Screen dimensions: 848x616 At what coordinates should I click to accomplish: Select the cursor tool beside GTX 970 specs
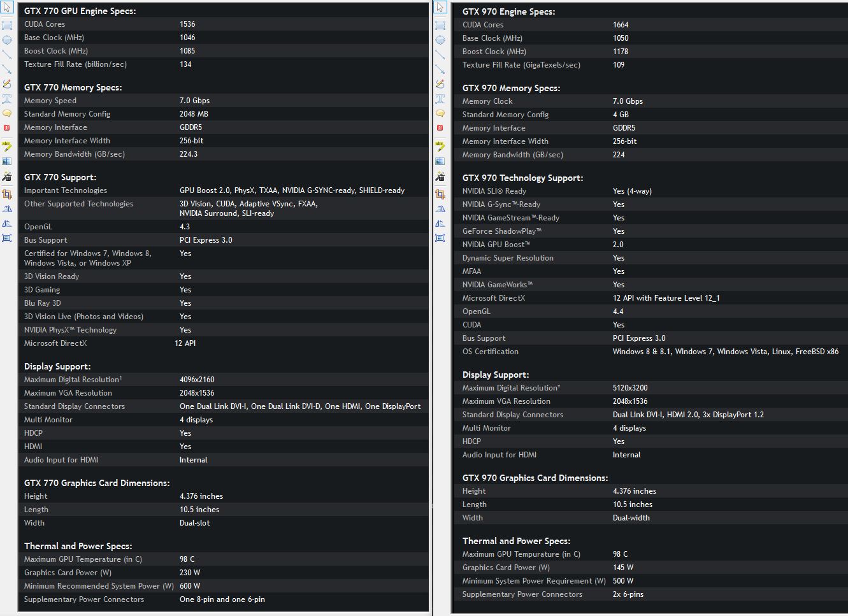tap(440, 8)
